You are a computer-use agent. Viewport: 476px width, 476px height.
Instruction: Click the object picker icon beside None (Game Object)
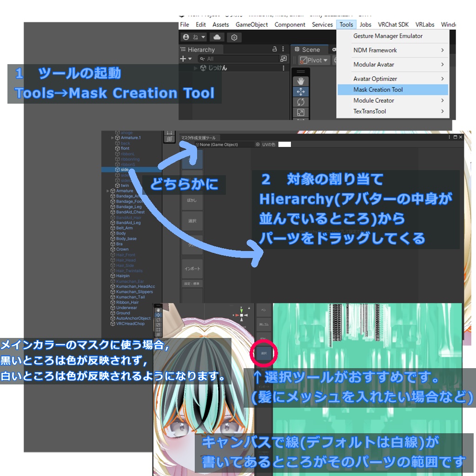(258, 145)
